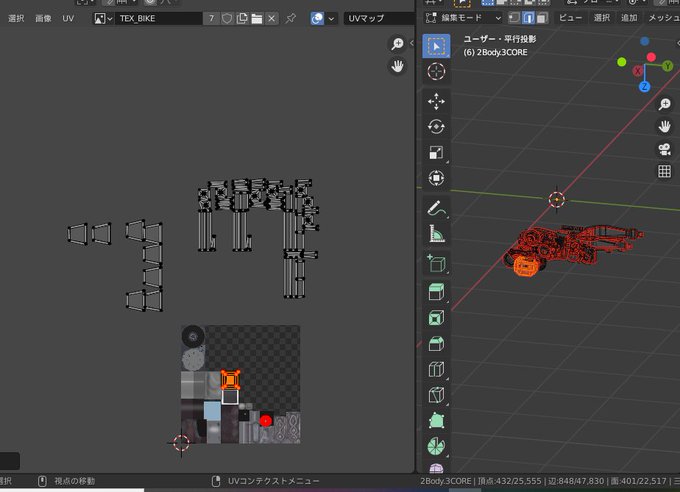
Task: Click the 視点の移動 status hint
Action: [x=75, y=481]
